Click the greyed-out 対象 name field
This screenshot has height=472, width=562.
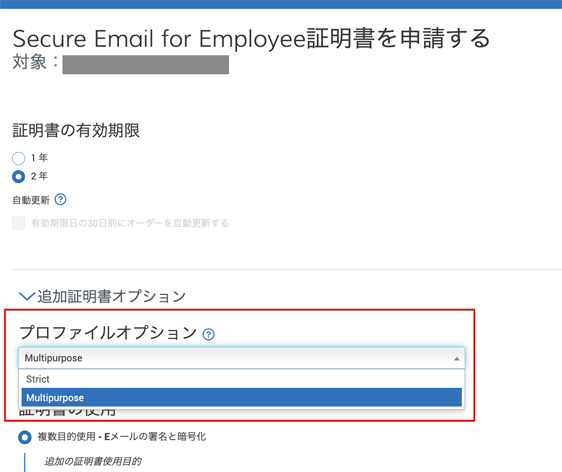pyautogui.click(x=146, y=65)
